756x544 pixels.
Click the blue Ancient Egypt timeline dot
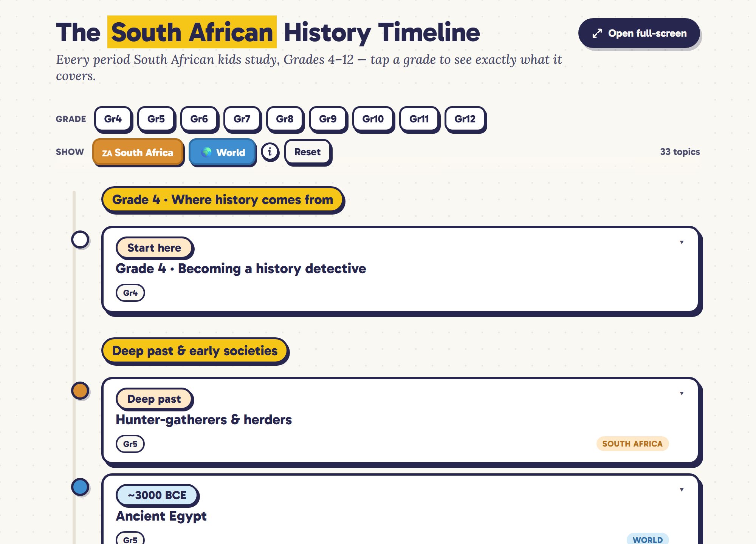80,487
